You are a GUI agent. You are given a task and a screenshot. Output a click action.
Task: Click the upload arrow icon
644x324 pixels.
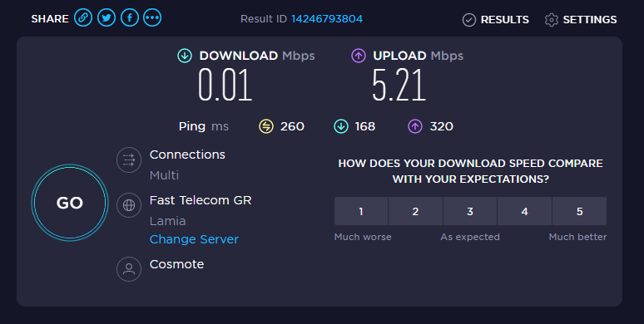pyautogui.click(x=359, y=56)
